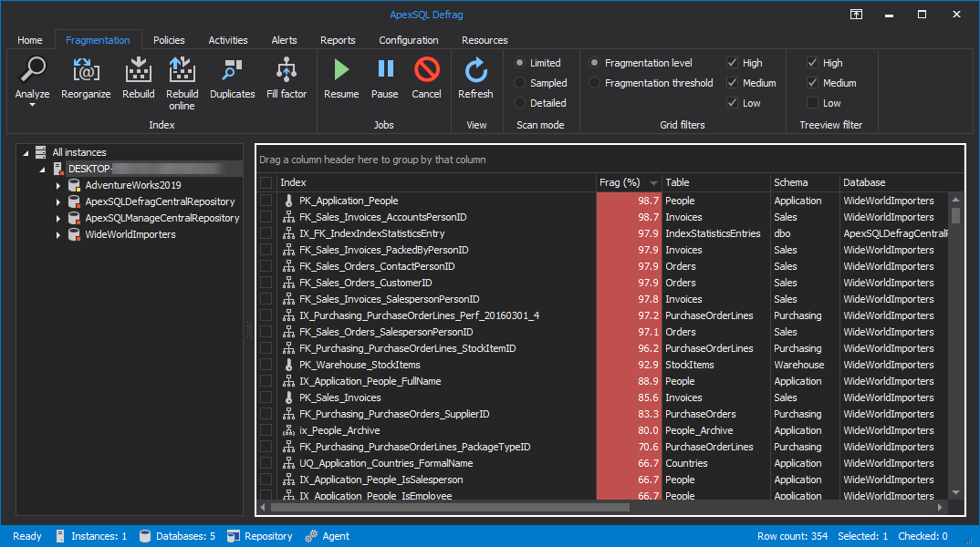Pause the running job

click(x=385, y=68)
